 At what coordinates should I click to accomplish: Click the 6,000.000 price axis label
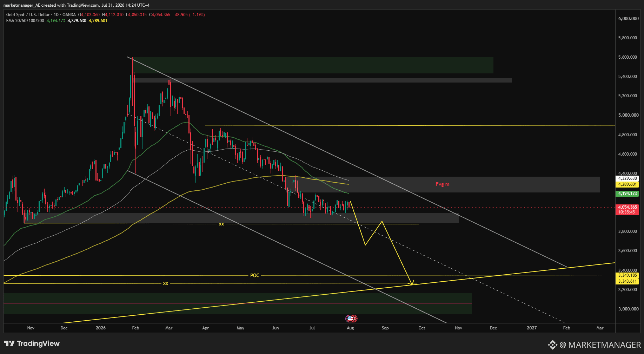coord(628,19)
